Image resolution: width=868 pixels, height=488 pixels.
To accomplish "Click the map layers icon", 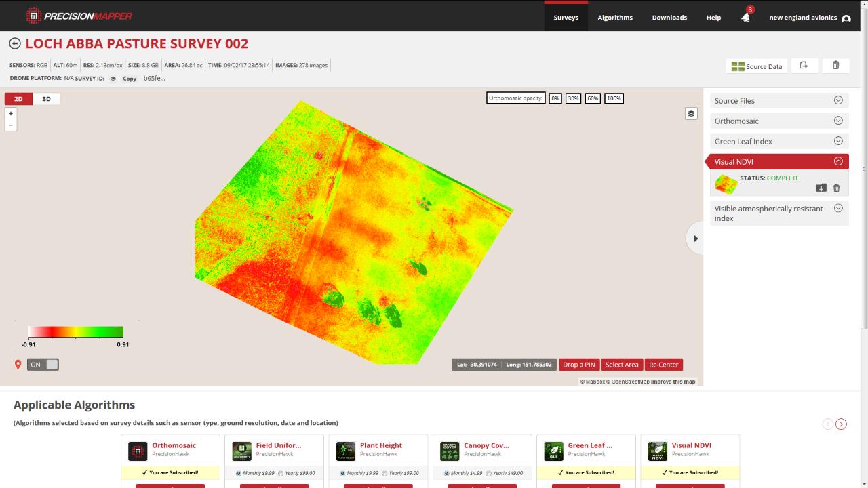I will [691, 114].
